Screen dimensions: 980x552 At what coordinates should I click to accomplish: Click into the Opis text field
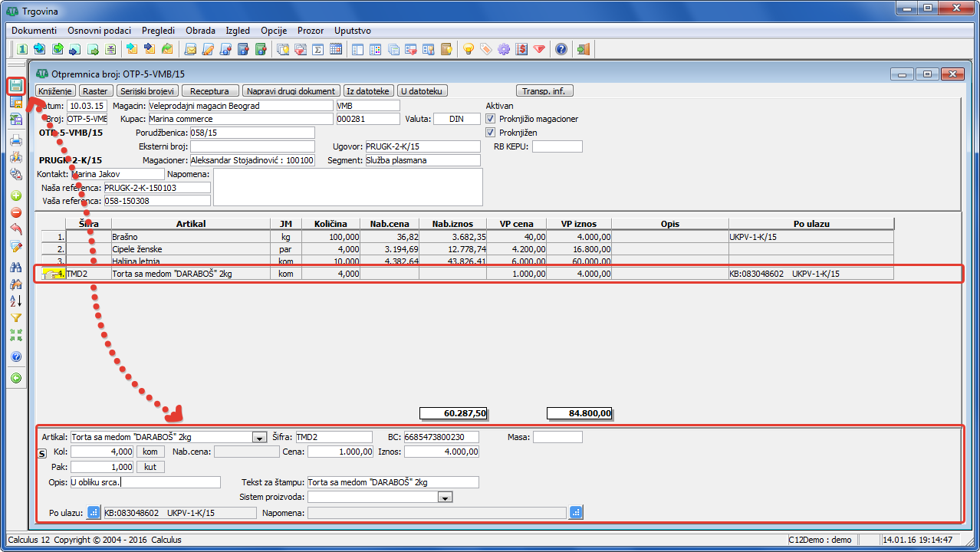145,483
